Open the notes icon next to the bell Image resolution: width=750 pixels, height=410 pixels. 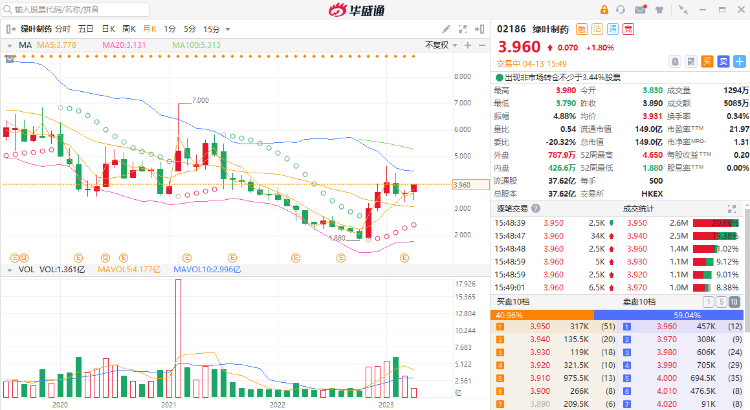click(x=691, y=61)
